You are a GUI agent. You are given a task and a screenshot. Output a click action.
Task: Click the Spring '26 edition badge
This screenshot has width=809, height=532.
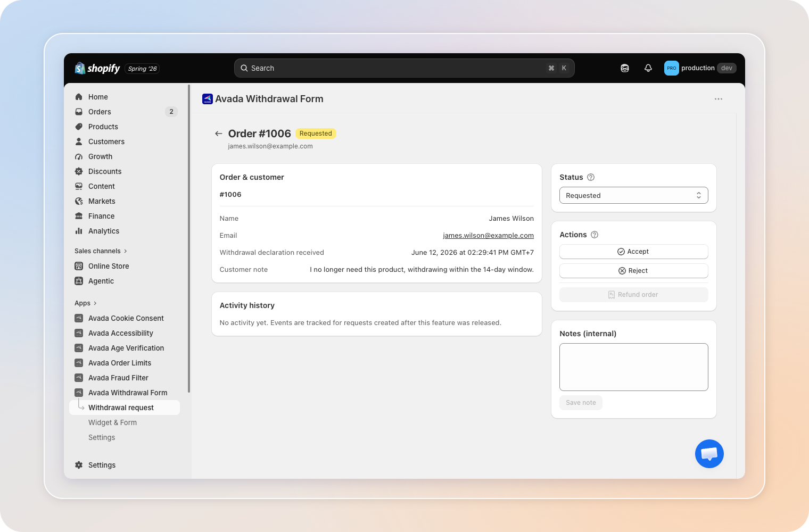pos(143,69)
